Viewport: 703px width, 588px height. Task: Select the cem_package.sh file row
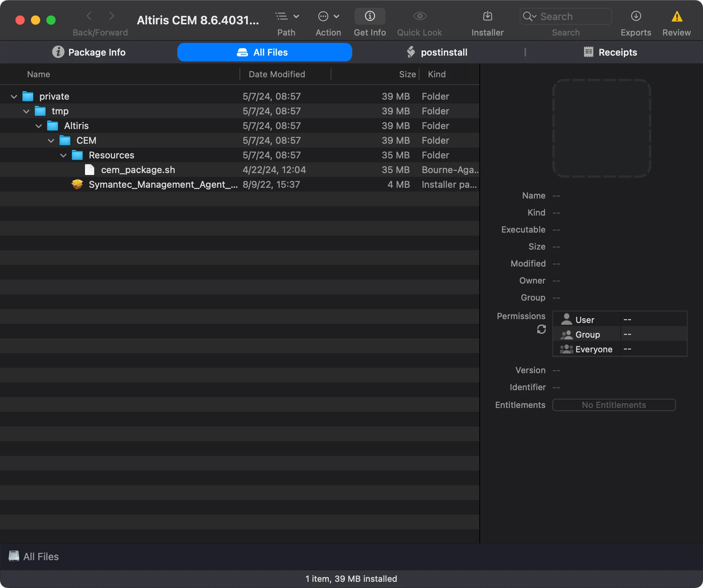click(239, 170)
